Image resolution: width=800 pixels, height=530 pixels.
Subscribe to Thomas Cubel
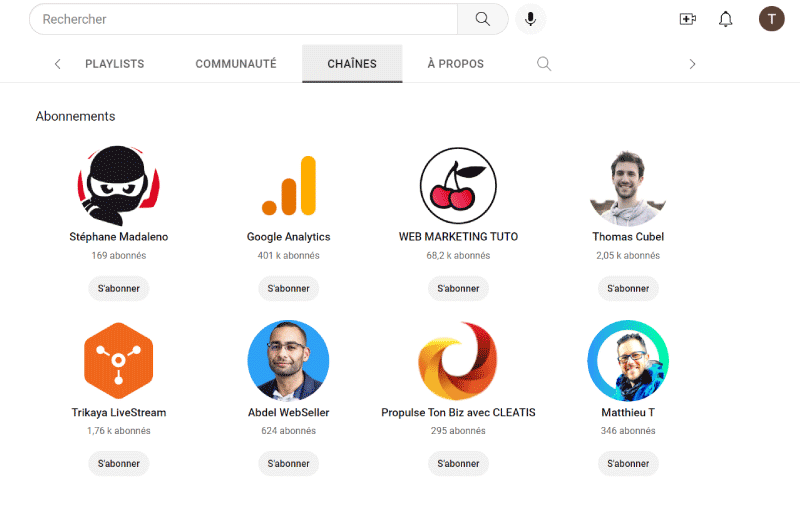(628, 288)
